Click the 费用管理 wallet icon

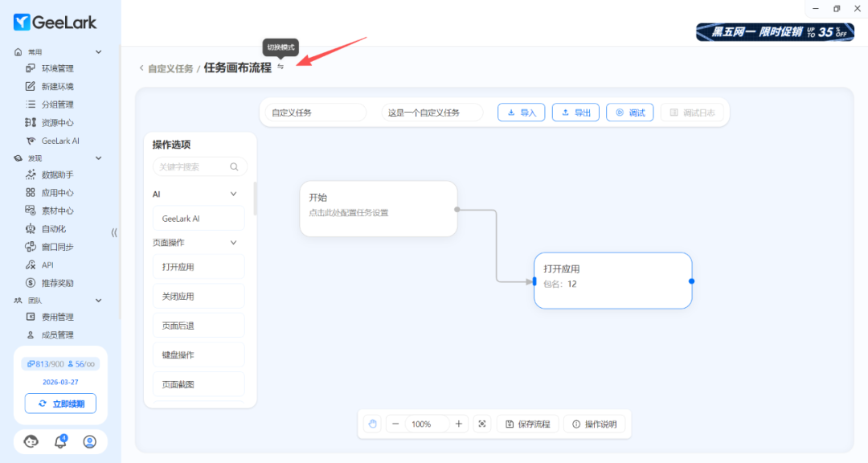coord(31,317)
